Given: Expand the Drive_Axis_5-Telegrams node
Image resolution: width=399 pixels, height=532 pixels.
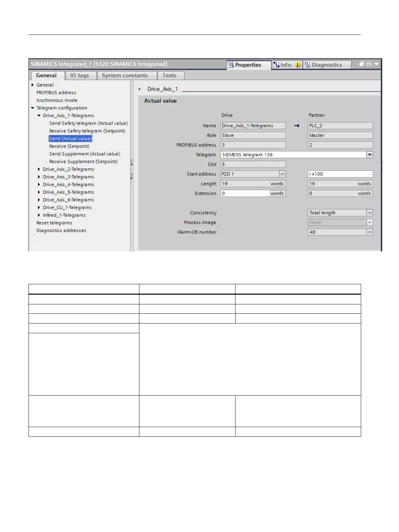Looking at the screenshot, I should (39, 192).
